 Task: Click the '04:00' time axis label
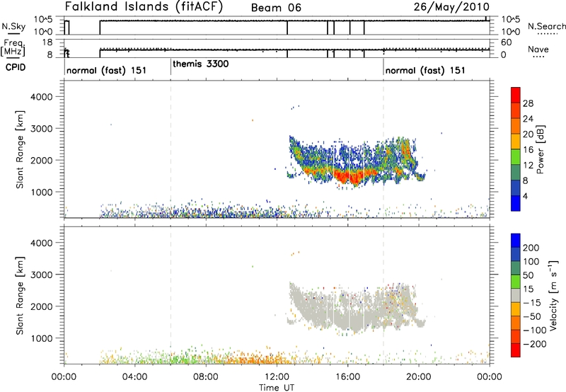135,377
